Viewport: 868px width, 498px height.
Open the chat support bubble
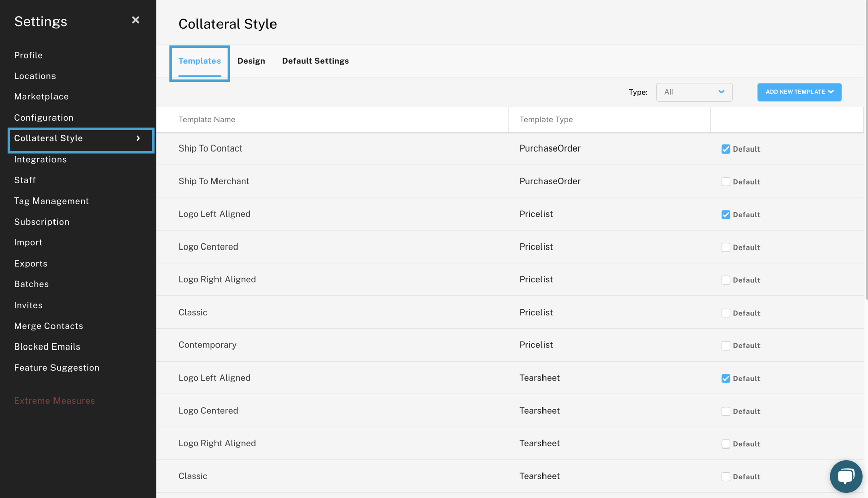coord(846,476)
